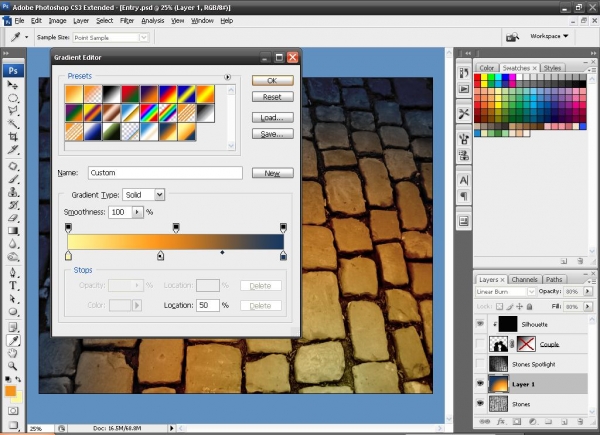
Task: Open the Eyedropper tool preset picker arrow
Action: pos(26,37)
